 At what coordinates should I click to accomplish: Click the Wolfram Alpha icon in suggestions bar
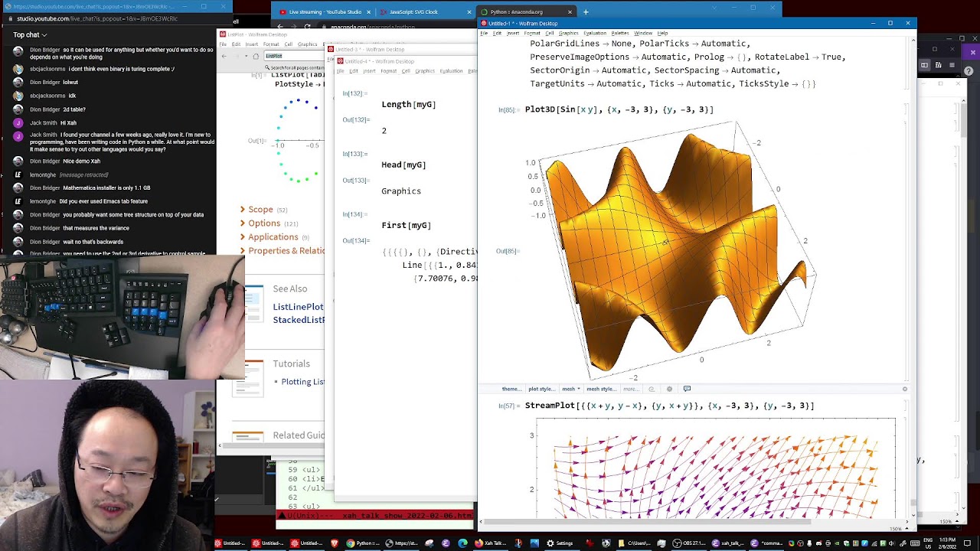652,389
